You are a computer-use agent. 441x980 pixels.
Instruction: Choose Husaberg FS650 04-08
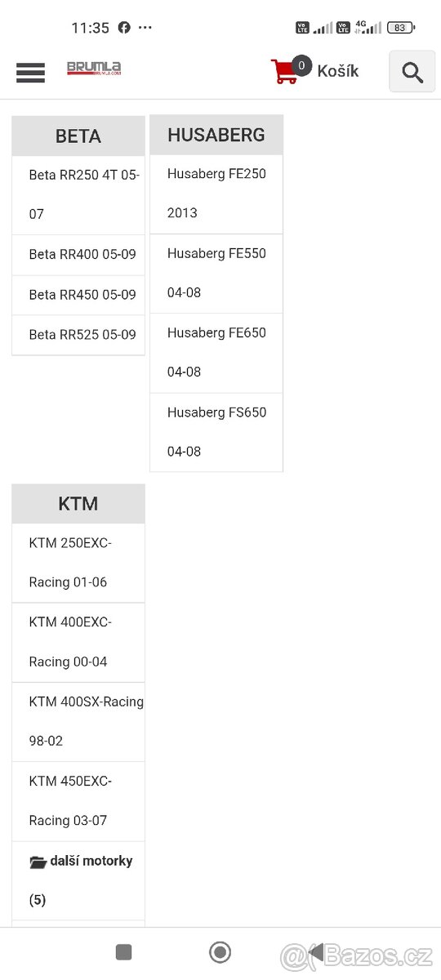tap(216, 432)
